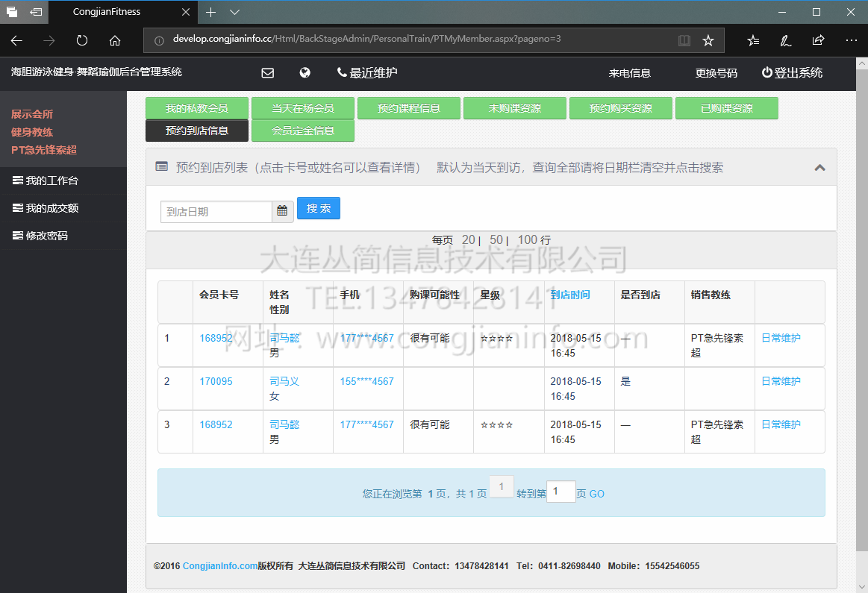Screen dimensions: 868x593
Task: Select 预约到店信息 tab
Action: [197, 131]
